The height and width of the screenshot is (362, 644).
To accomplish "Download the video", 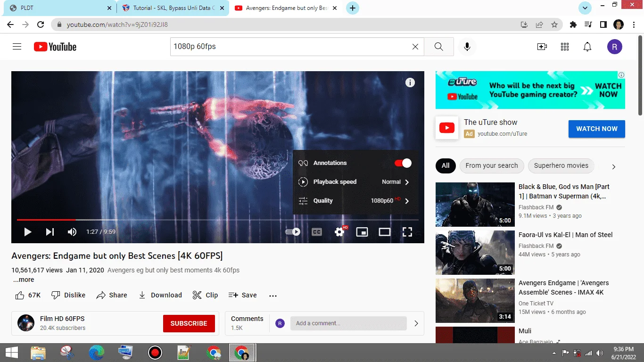I will 160,295.
